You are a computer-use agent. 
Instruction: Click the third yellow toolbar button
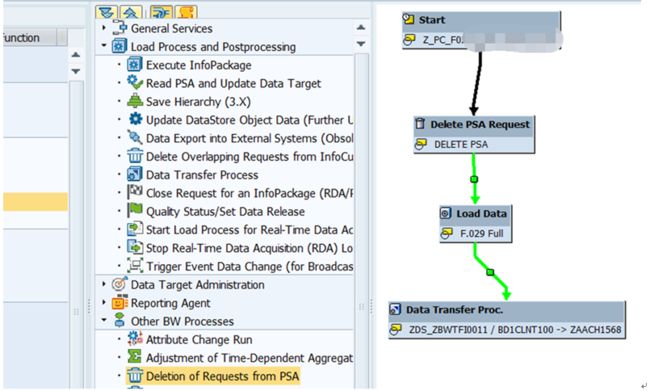tap(161, 12)
